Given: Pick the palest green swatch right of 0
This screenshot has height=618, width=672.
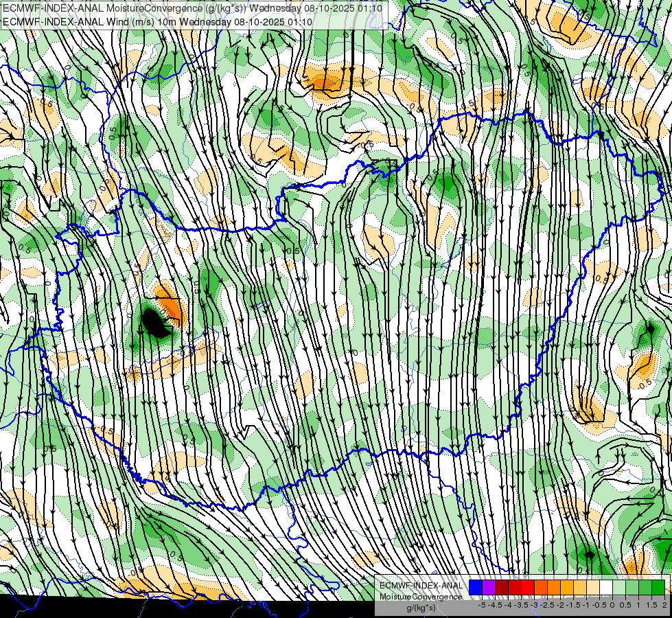Looking at the screenshot, I should tap(619, 587).
